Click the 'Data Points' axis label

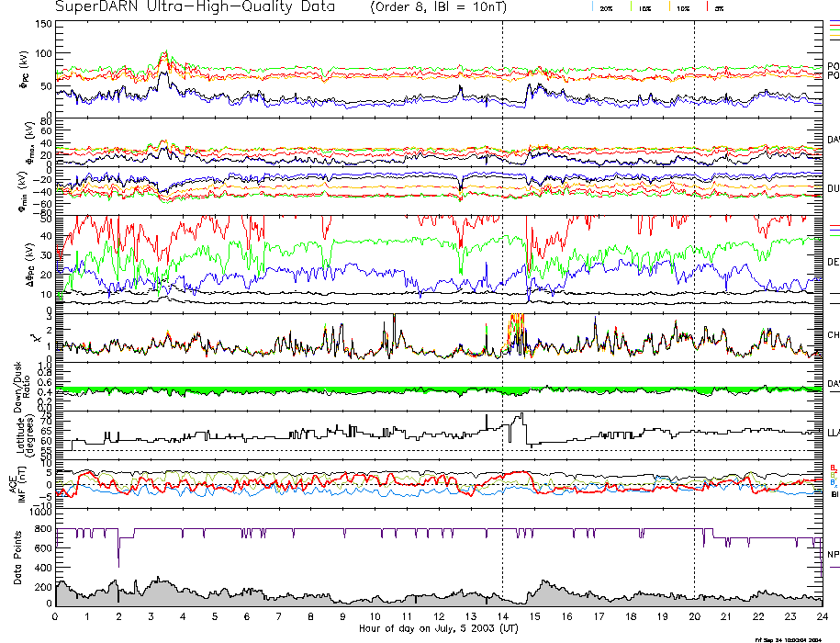click(17, 558)
